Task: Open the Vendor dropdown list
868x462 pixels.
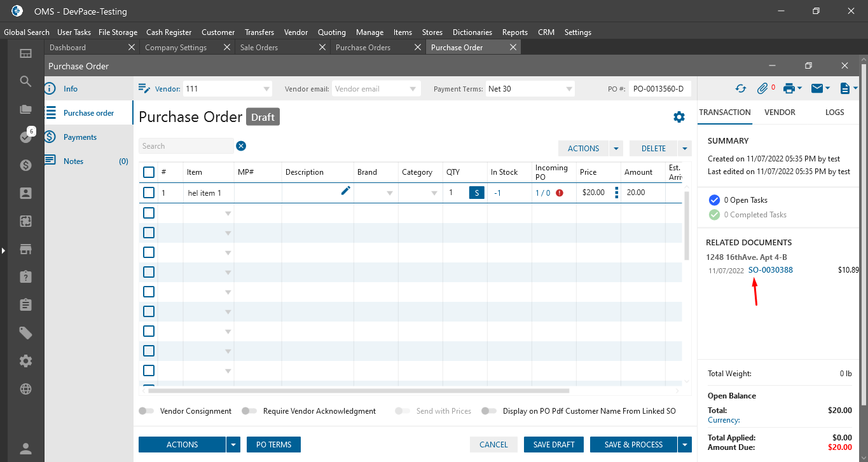Action: coord(266,89)
